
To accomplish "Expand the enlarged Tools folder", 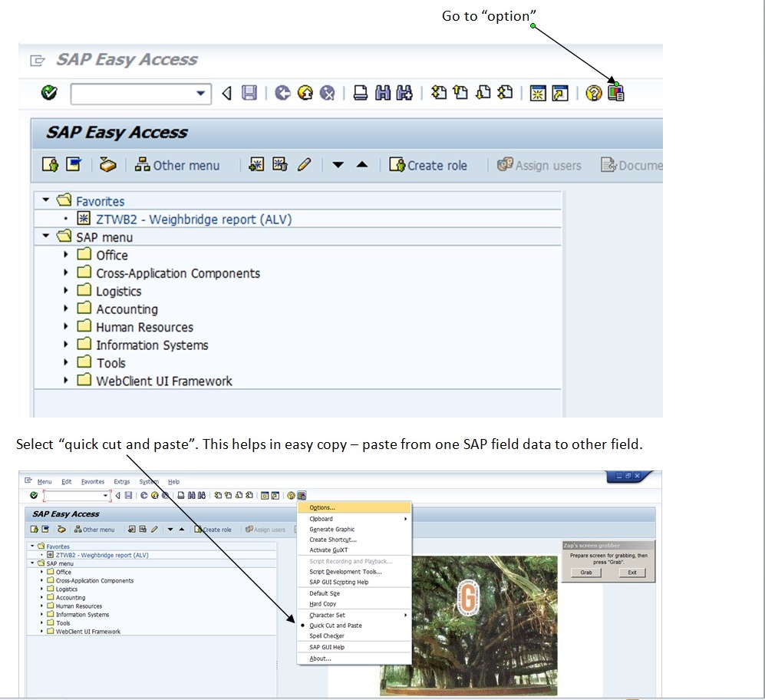I will (66, 362).
